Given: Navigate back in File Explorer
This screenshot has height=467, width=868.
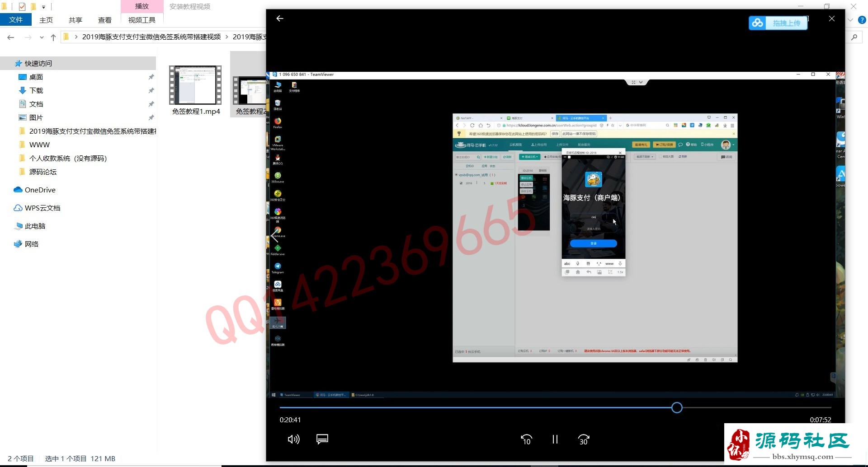Looking at the screenshot, I should point(11,37).
